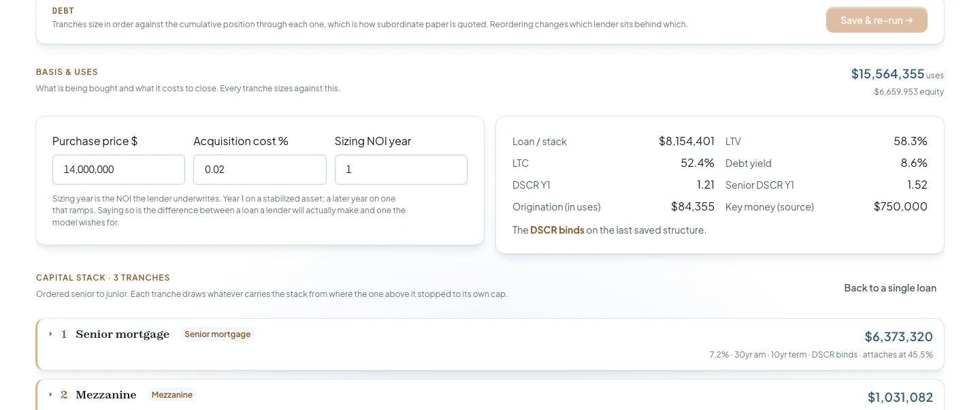Click the tranche number 1 marker
The width and height of the screenshot is (980, 410).
click(x=64, y=334)
